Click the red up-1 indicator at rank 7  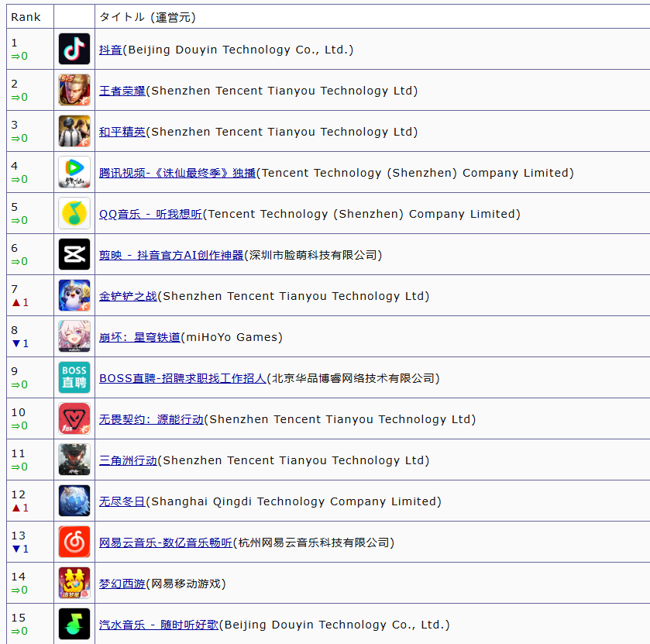point(20,303)
